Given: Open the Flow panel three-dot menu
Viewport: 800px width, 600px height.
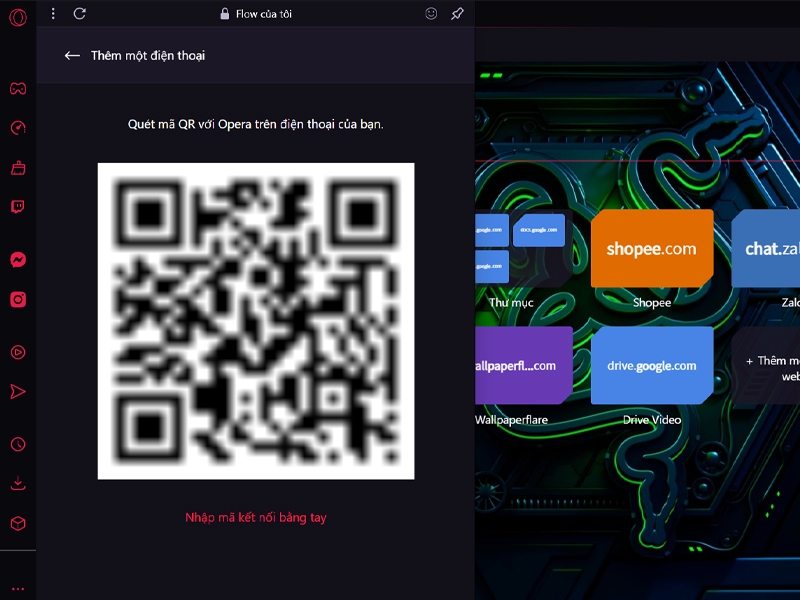Looking at the screenshot, I should pos(53,14).
